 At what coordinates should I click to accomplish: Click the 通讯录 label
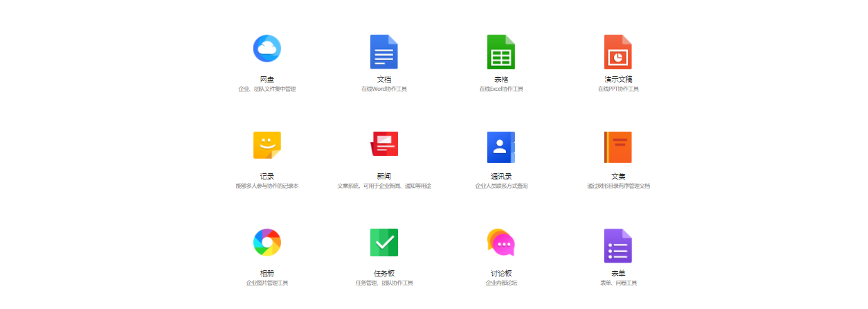coord(501,177)
